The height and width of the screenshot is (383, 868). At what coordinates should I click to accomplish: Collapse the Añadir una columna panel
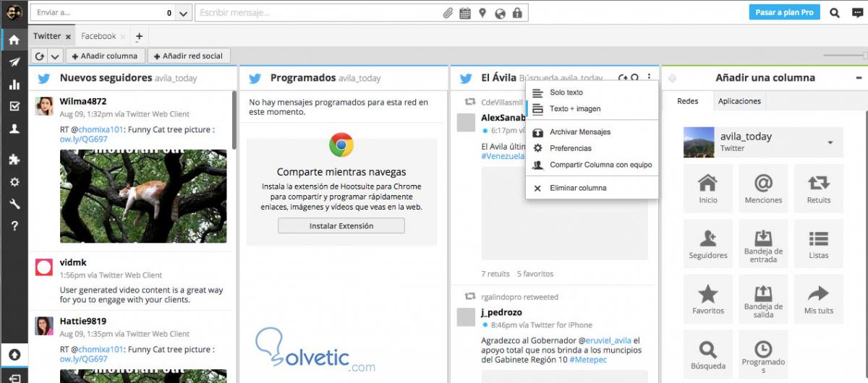[859, 78]
